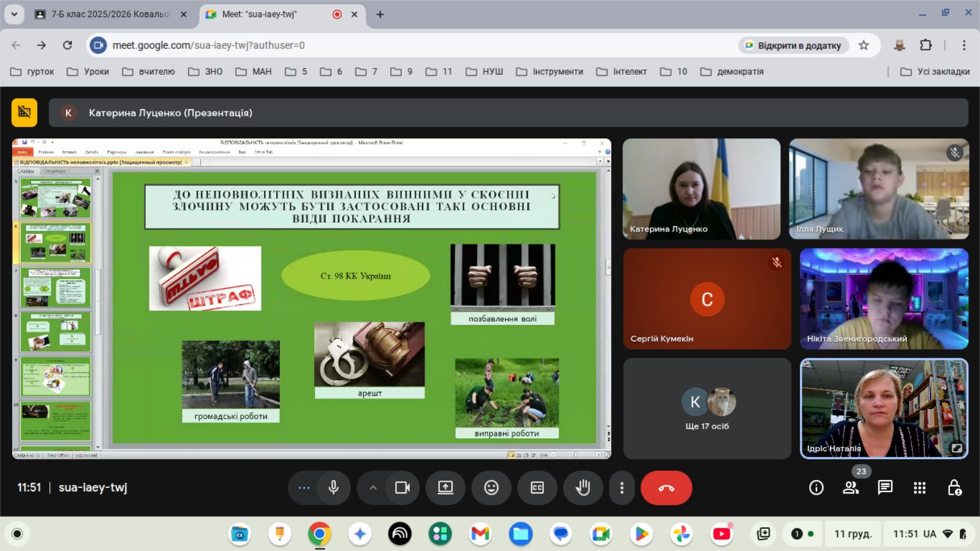Image resolution: width=980 pixels, height=551 pixels.
Task: Click the Відкрити в додатку button
Action: click(793, 45)
